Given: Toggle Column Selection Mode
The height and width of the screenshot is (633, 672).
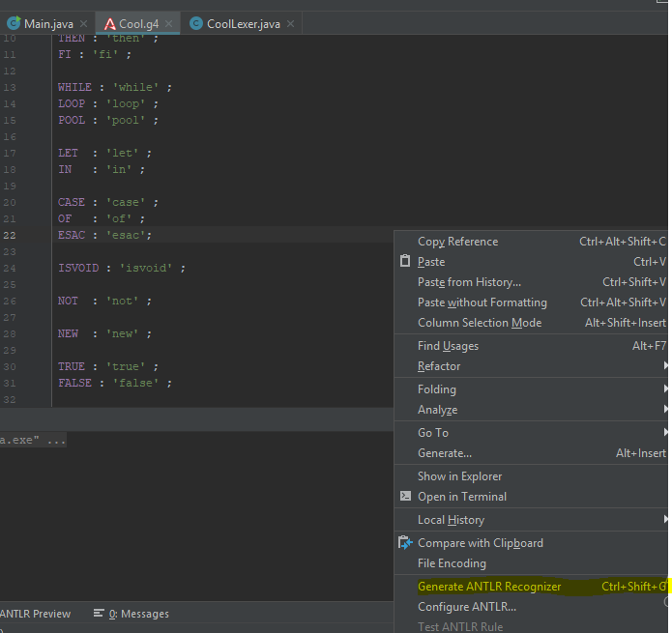Looking at the screenshot, I should pos(479,323).
